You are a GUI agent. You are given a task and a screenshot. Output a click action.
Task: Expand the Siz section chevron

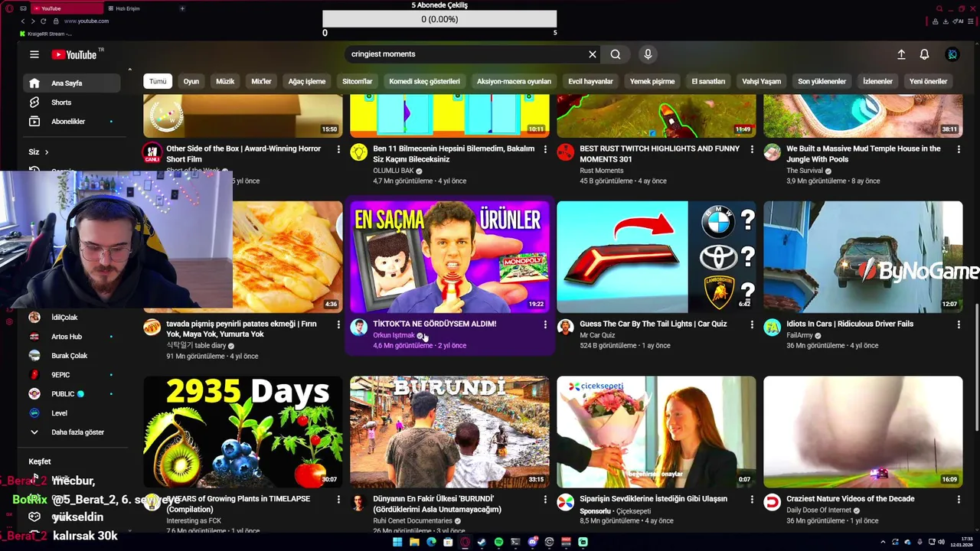click(46, 152)
